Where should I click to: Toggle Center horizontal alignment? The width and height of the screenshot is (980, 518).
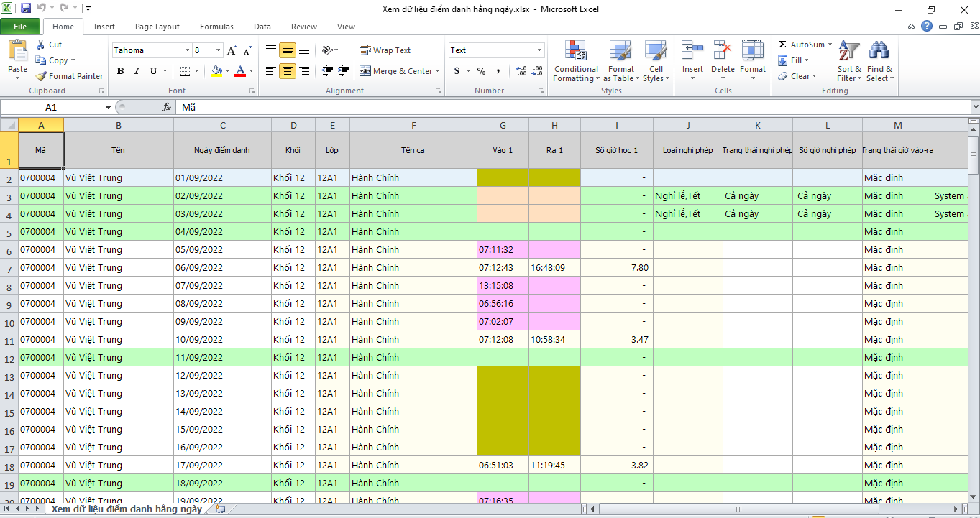click(x=288, y=71)
